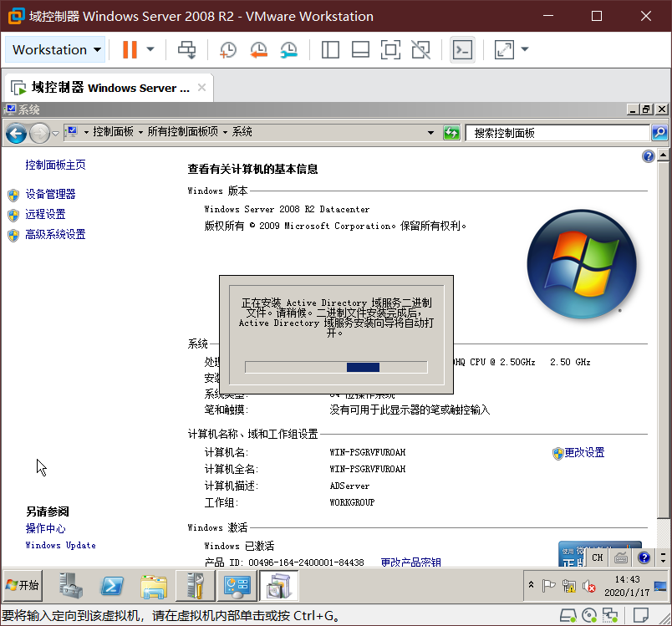The height and width of the screenshot is (626, 672).
Task: Switch to the System control panel taskbar button
Action: point(237,586)
